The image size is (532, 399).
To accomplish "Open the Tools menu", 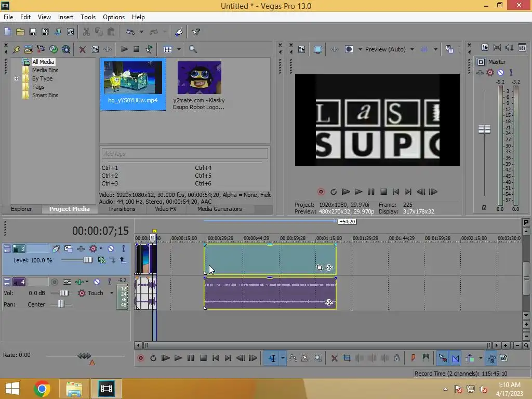I will (x=88, y=17).
